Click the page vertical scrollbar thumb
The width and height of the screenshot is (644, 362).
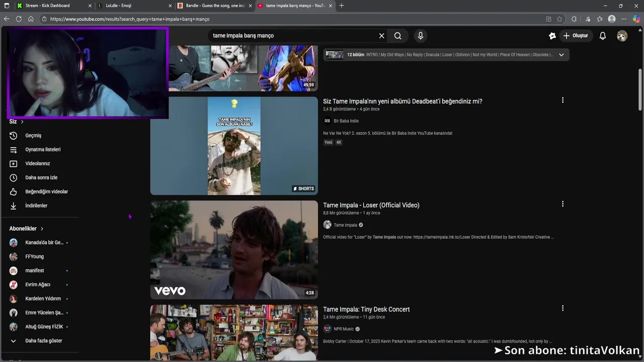pyautogui.click(x=640, y=89)
